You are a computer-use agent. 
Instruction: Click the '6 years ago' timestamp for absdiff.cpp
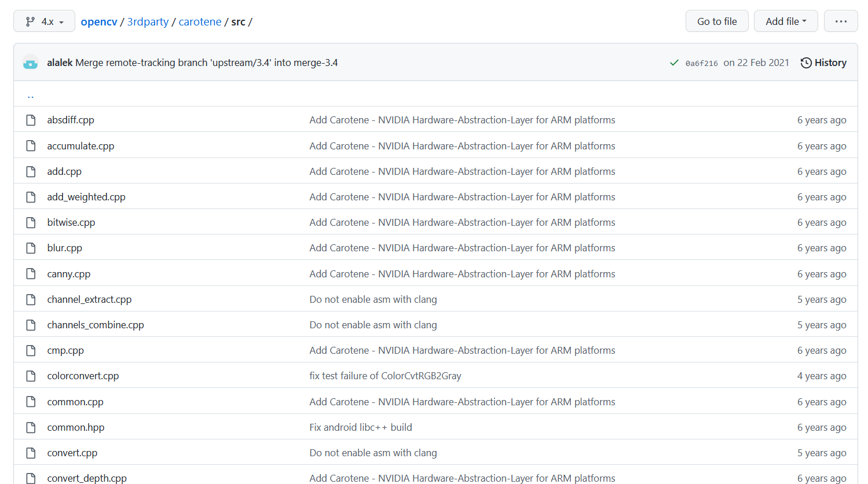coord(822,120)
